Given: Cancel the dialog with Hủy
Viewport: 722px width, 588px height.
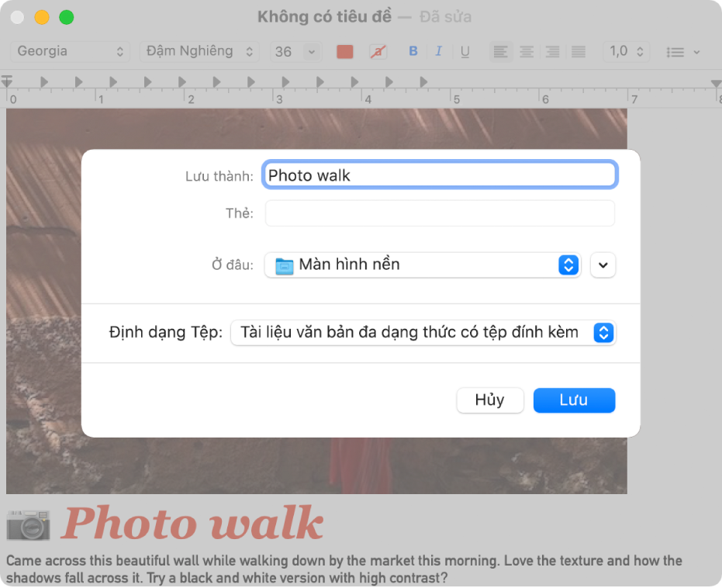Looking at the screenshot, I should (490, 400).
